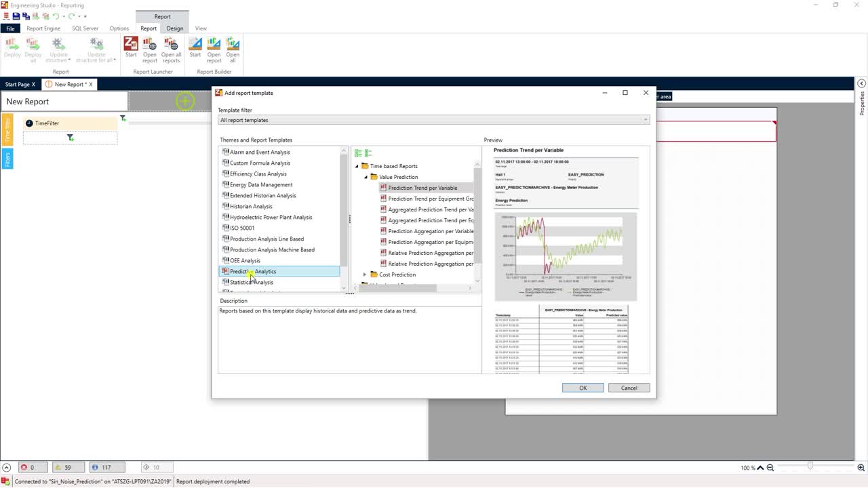Open the quick access toolbar customize arrow
Viewport: 868px width, 488px height.
point(85,16)
